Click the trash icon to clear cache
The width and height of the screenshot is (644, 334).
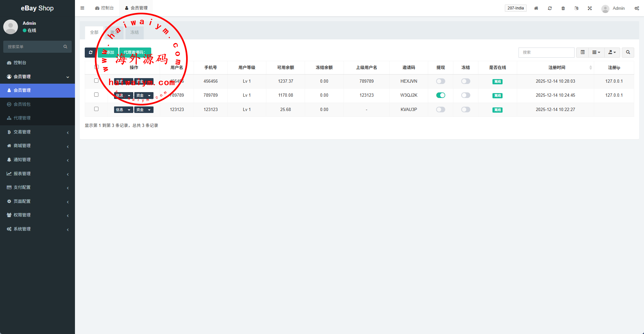point(563,8)
